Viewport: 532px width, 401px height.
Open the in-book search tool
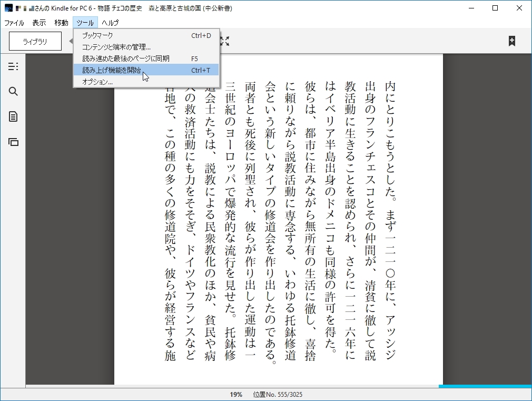pos(13,90)
